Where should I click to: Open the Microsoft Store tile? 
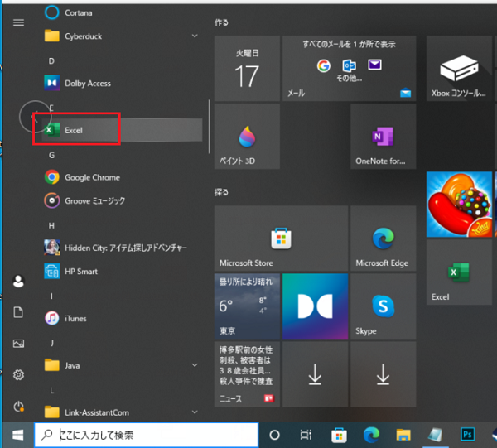pyautogui.click(x=281, y=238)
